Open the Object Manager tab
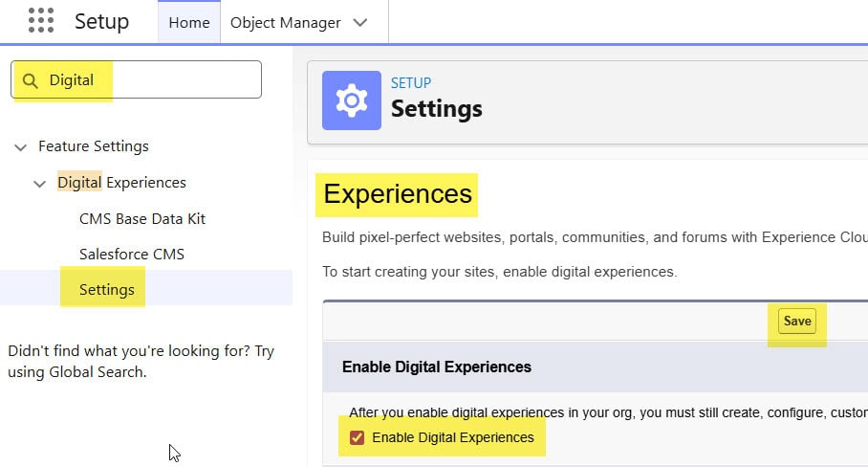Image resolution: width=868 pixels, height=467 pixels. click(285, 23)
